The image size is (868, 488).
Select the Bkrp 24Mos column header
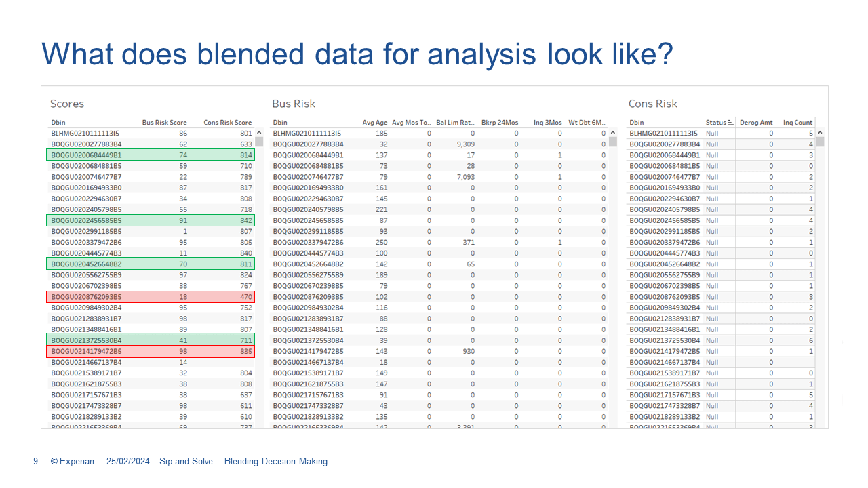pyautogui.click(x=499, y=123)
